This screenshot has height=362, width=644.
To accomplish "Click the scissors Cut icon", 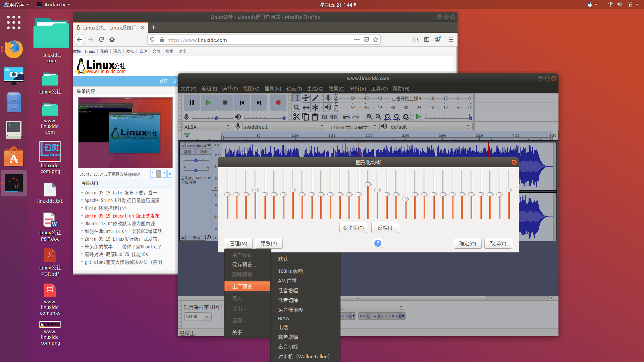I will pos(297,117).
